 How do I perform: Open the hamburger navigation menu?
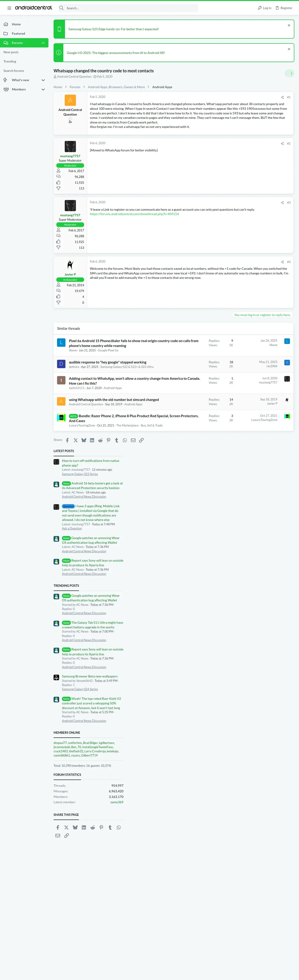pos(9,8)
